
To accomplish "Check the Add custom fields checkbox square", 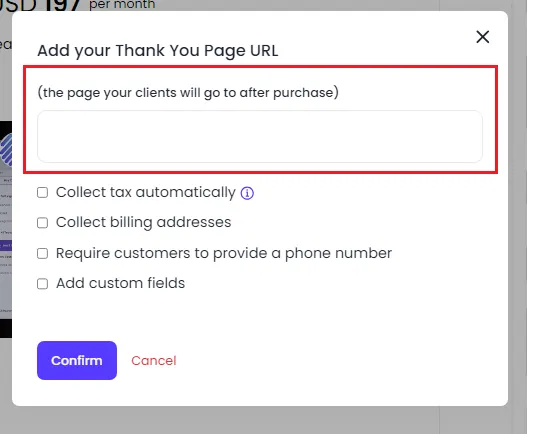I will click(x=42, y=283).
